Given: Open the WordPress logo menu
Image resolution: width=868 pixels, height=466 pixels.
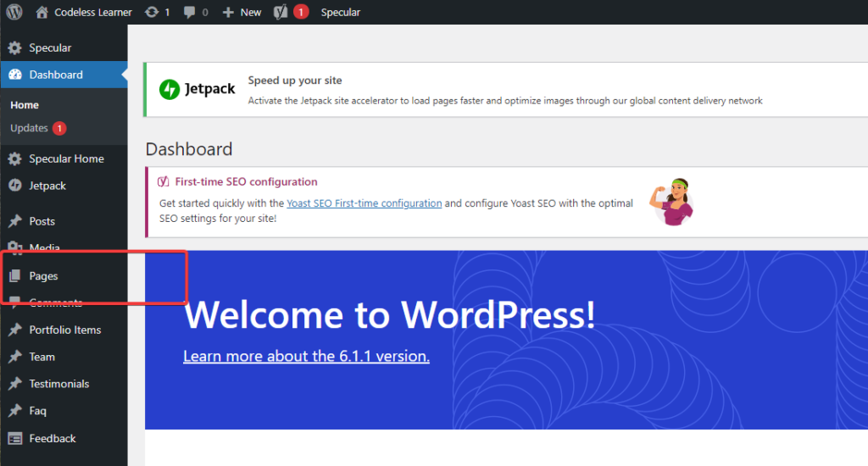Looking at the screenshot, I should point(14,12).
